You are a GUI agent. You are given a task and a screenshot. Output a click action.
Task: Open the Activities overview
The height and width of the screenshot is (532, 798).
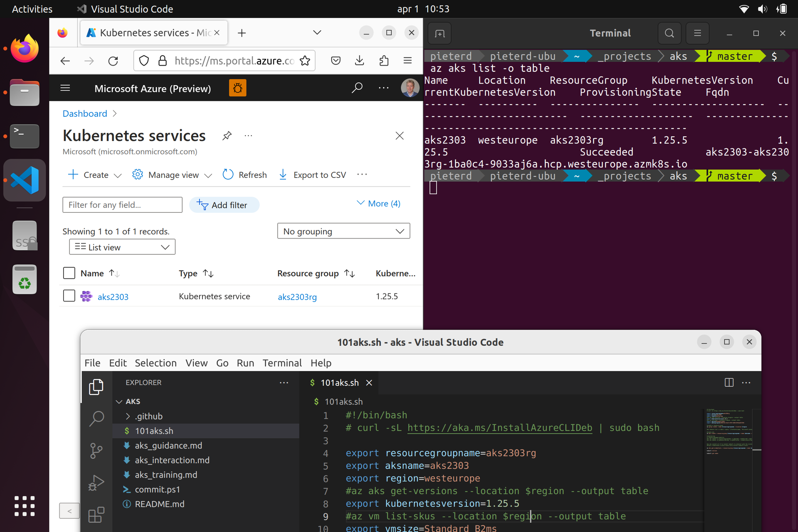[32, 9]
